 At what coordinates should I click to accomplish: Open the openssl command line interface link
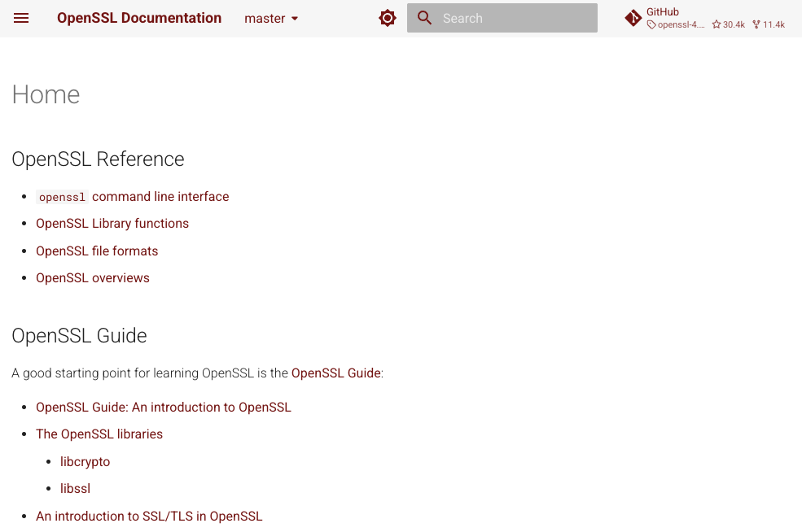(133, 197)
